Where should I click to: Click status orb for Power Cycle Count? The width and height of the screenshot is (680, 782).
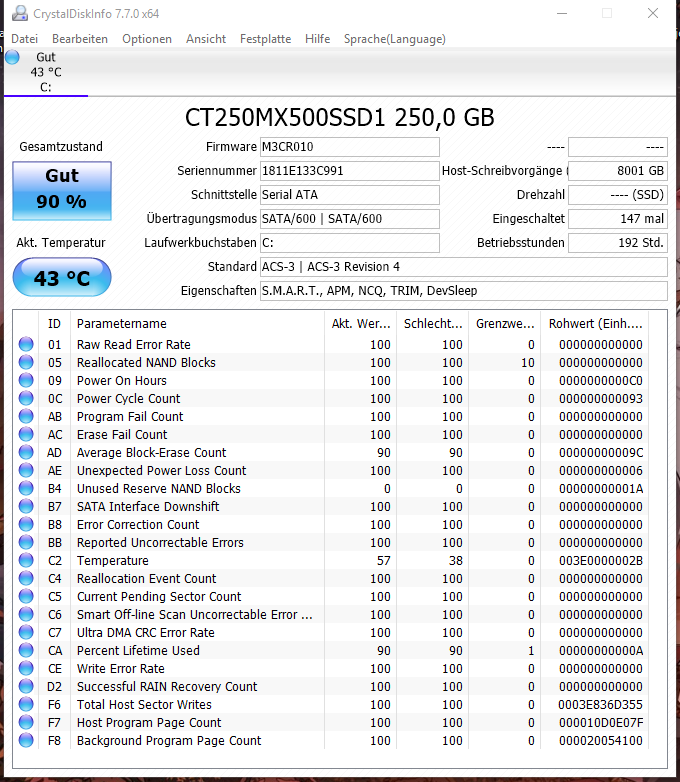(x=26, y=398)
